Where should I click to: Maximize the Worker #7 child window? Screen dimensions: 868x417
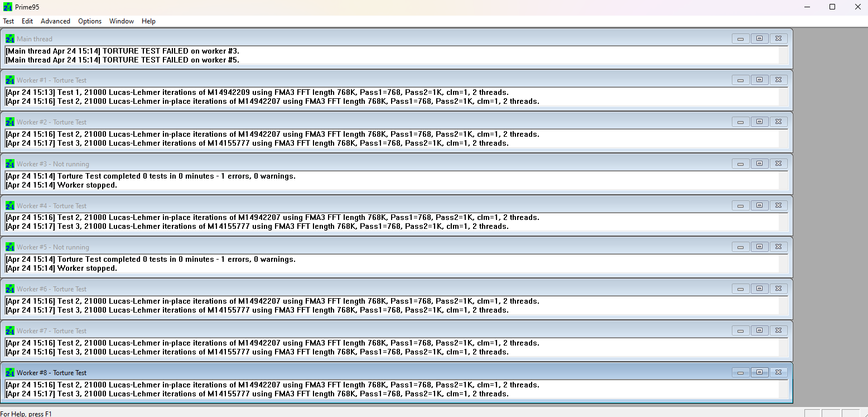[759, 330]
